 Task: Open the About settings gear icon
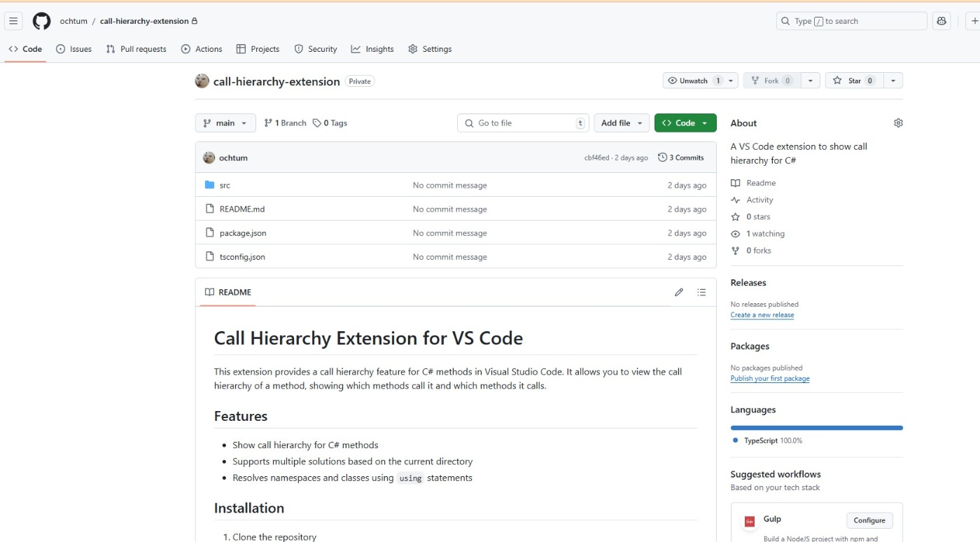(x=898, y=123)
